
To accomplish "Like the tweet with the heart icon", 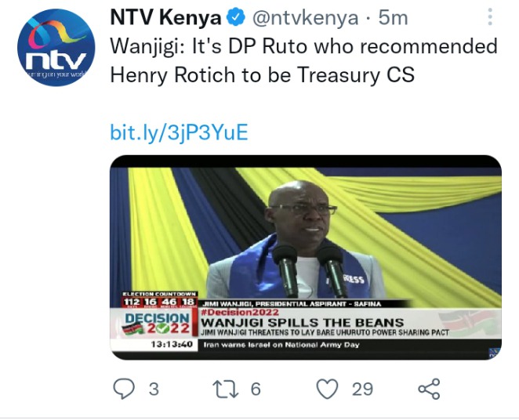I will pos(328,389).
